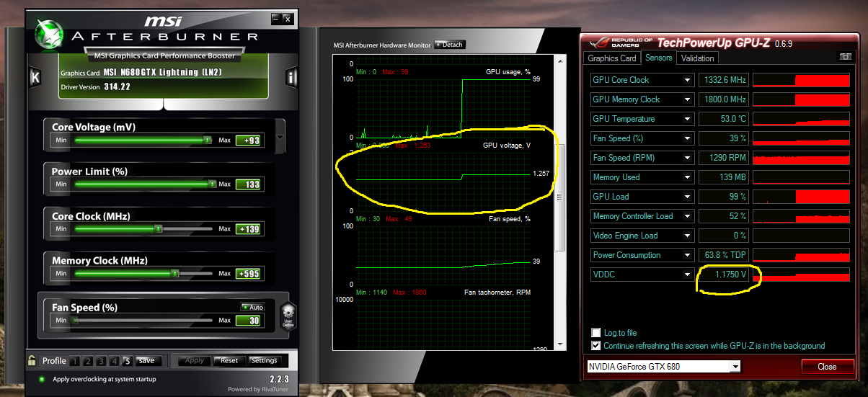Click the profile lock padlock icon

(x=32, y=360)
